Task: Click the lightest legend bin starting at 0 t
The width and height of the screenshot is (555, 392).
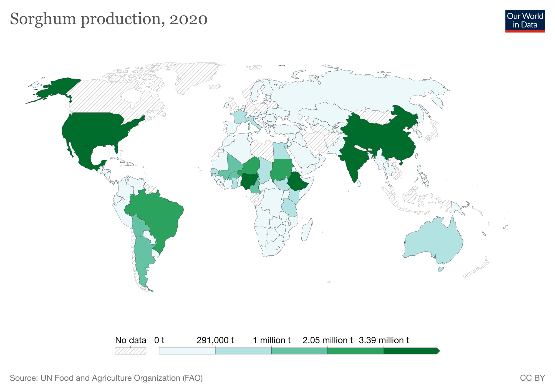Action: click(187, 351)
